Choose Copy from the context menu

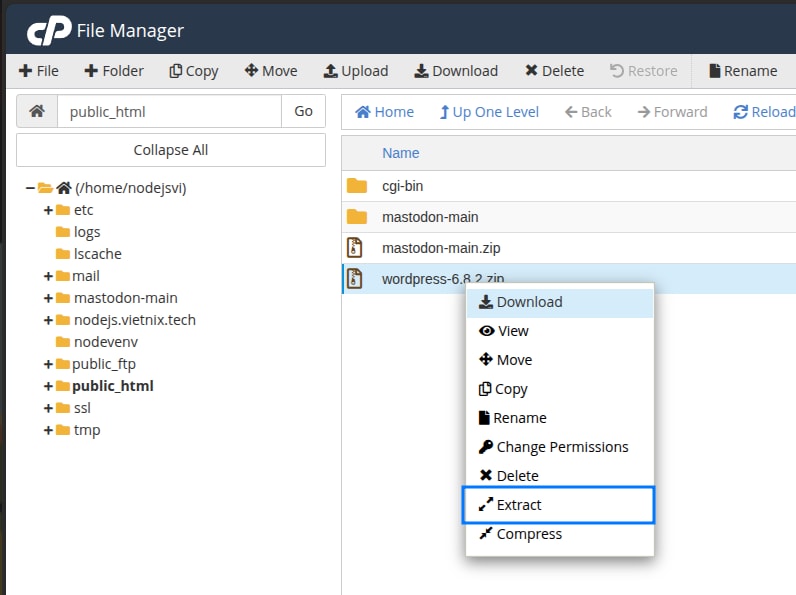(559, 389)
